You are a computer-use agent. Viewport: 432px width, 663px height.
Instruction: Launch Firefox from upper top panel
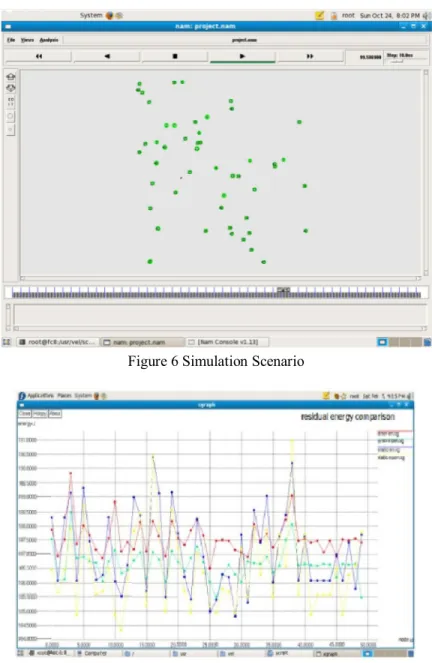pyautogui.click(x=109, y=15)
